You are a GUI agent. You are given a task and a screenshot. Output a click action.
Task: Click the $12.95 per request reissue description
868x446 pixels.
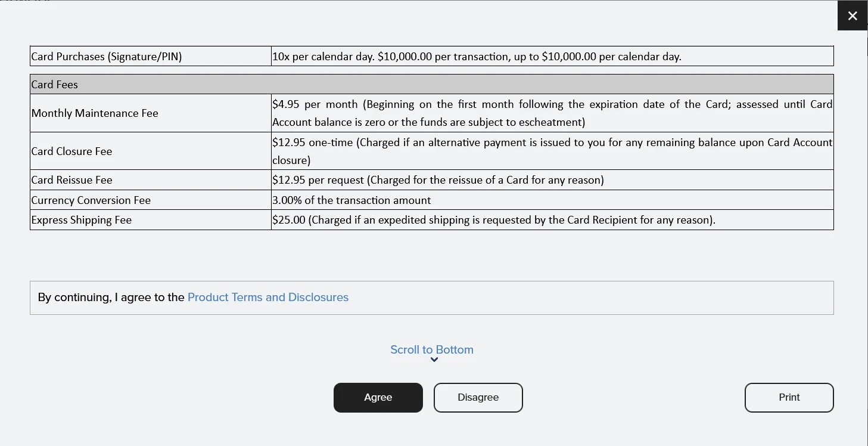438,180
